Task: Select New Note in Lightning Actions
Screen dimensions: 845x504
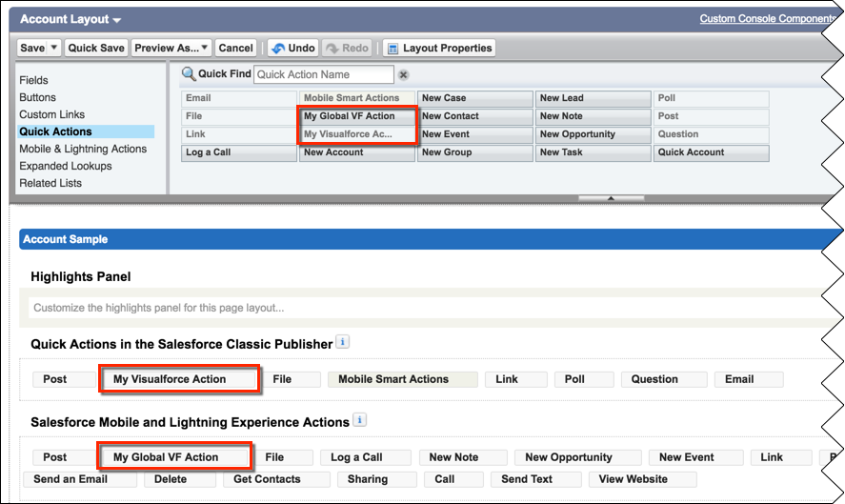Action: pos(463,457)
